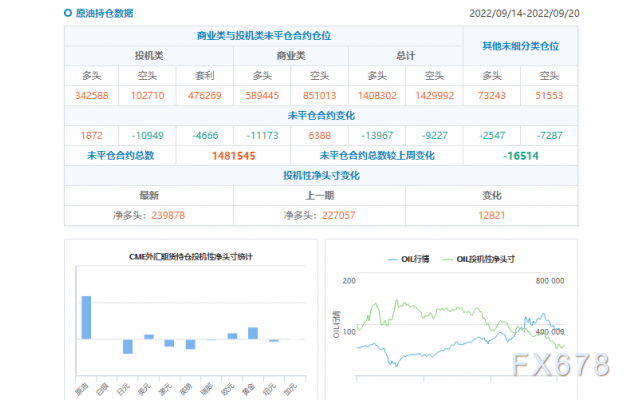The height and width of the screenshot is (400, 640).
Task: Click the change value -11173
Action: (262, 136)
